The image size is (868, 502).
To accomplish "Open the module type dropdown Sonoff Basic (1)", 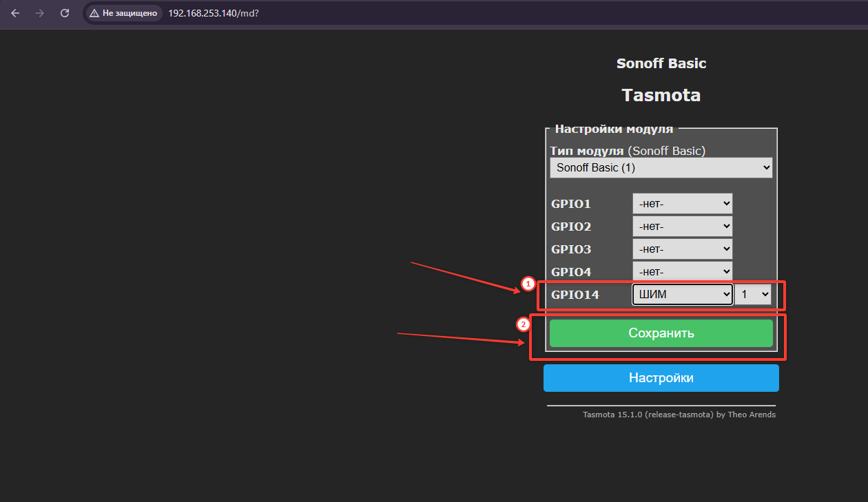I will click(x=661, y=167).
